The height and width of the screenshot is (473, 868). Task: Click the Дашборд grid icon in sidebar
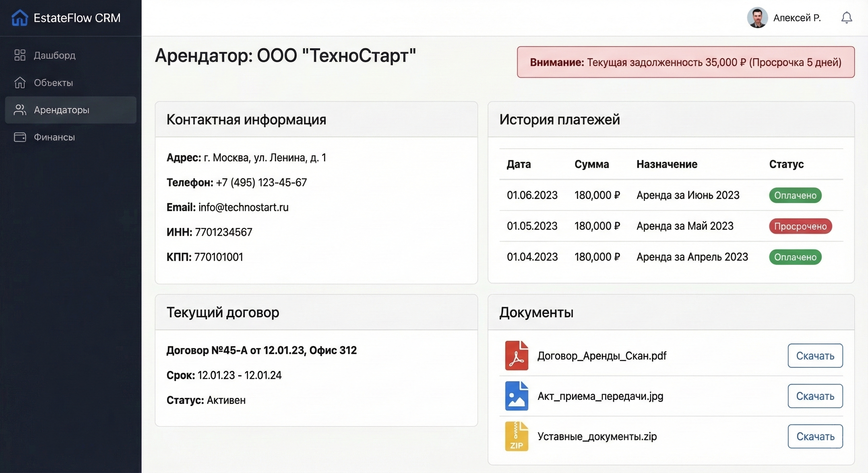pos(20,55)
